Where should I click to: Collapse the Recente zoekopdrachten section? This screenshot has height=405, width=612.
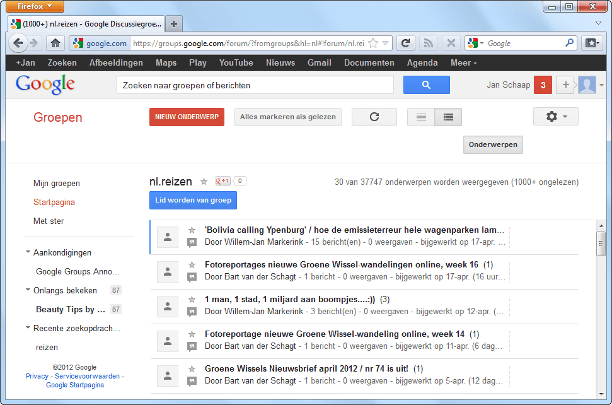[28, 327]
